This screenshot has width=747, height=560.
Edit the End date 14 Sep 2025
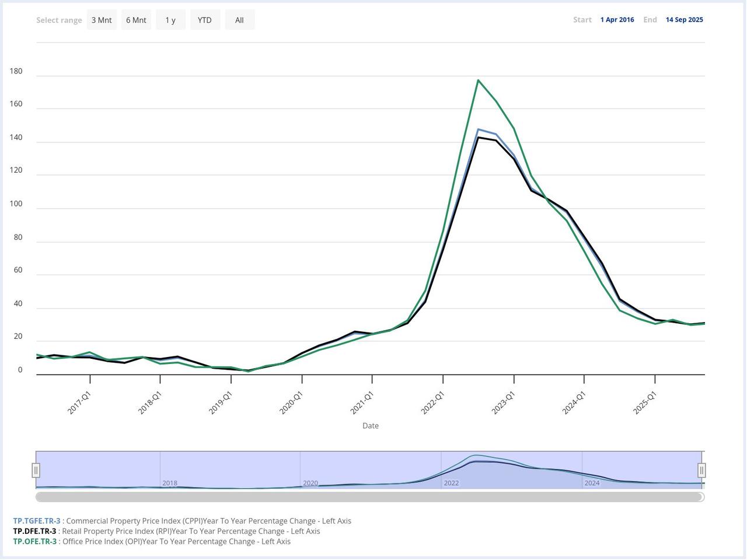pyautogui.click(x=684, y=20)
